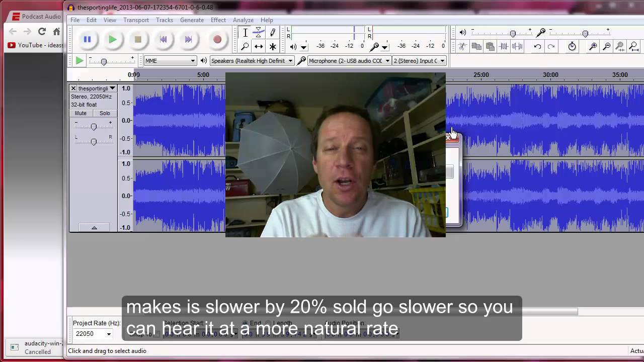This screenshot has height=362, width=644.
Task: Toggle the Sync-Lock tracks clock icon
Action: coord(572,46)
